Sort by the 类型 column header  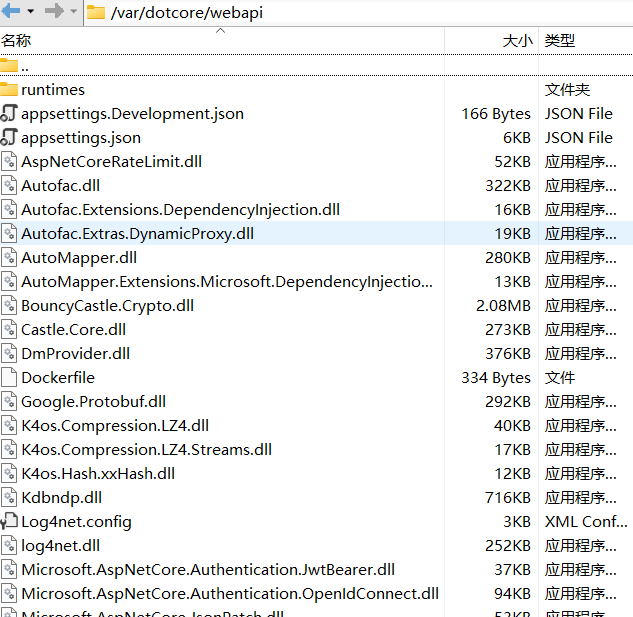point(560,40)
